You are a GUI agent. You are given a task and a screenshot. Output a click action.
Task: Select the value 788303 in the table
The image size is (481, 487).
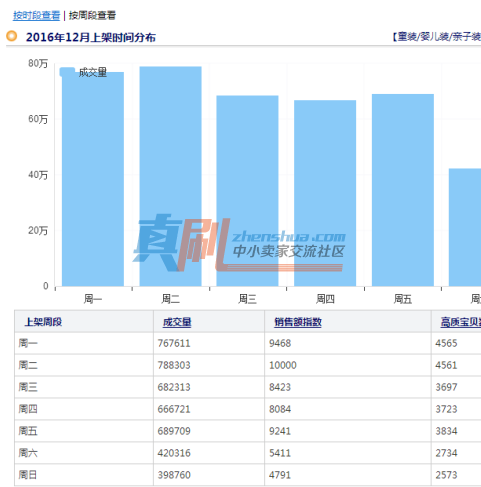[x=174, y=365]
